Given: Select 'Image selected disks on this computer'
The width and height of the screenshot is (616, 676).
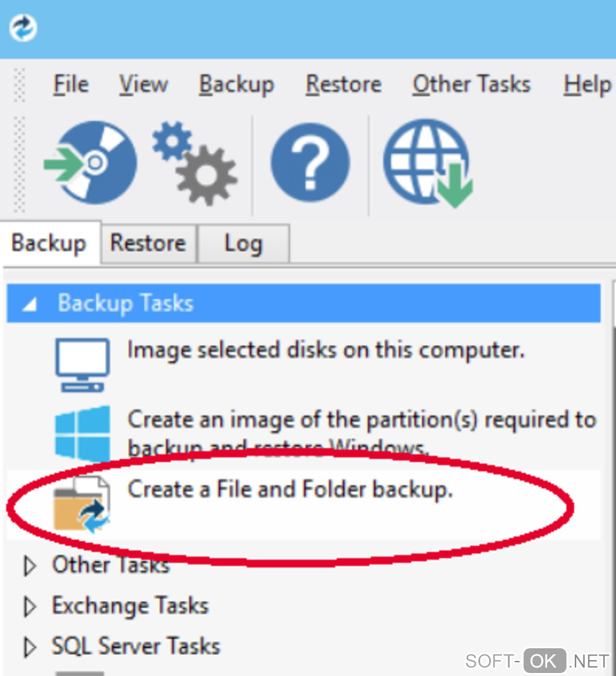Looking at the screenshot, I should (326, 350).
